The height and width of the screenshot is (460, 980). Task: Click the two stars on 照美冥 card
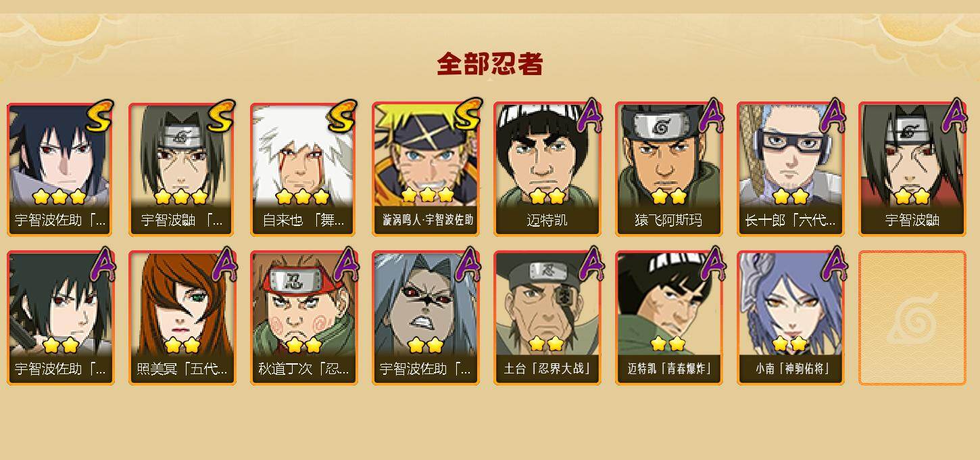182,346
